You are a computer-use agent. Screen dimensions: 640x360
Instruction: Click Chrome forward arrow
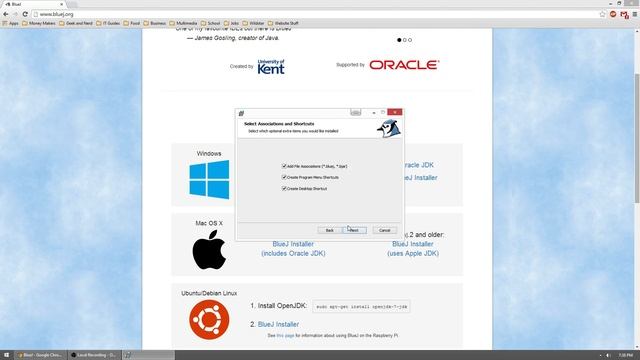tap(16, 14)
